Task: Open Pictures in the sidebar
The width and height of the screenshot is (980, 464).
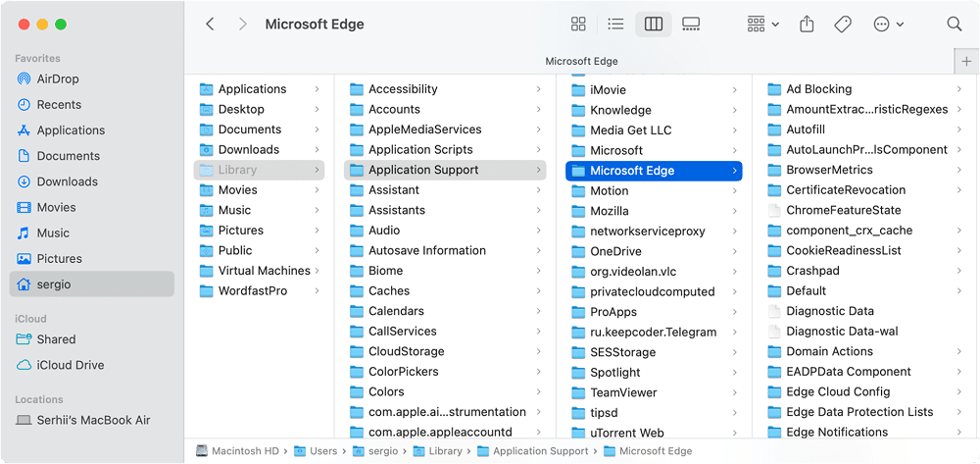Action: tap(92, 258)
